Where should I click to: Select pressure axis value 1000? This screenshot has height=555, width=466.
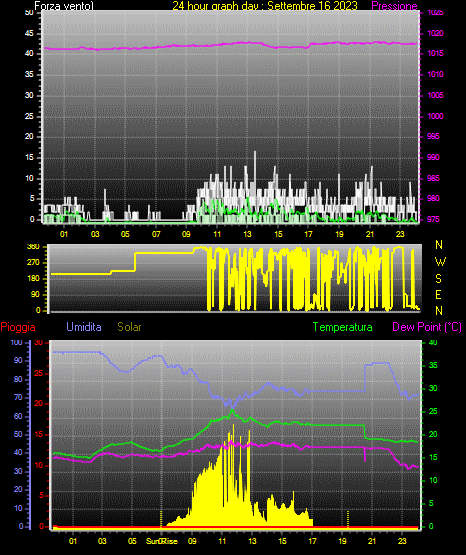[x=435, y=116]
